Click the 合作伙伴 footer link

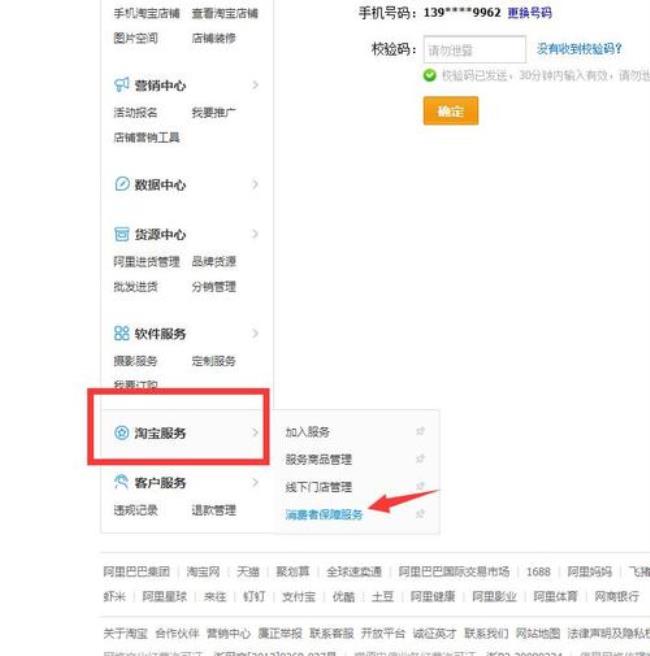[x=177, y=633]
